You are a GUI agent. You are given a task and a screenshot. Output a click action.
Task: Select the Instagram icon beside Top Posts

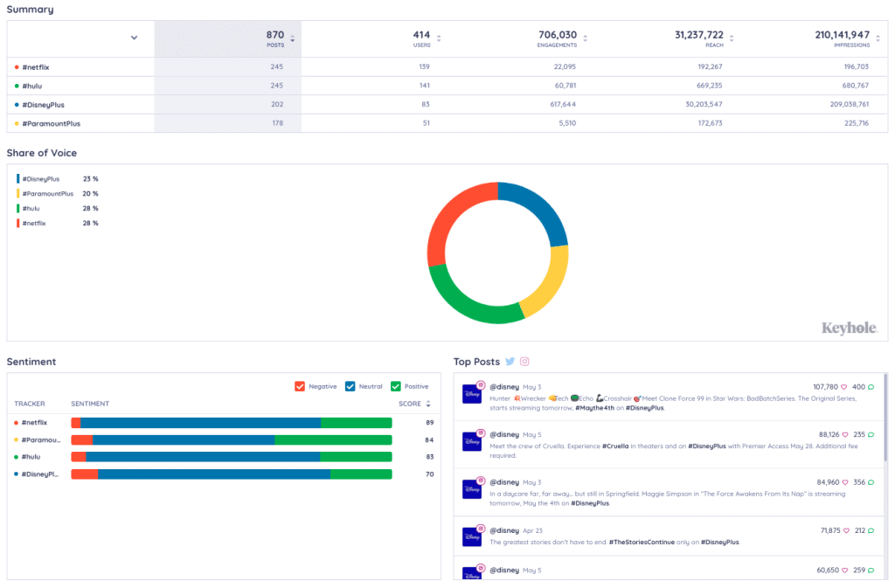click(524, 362)
